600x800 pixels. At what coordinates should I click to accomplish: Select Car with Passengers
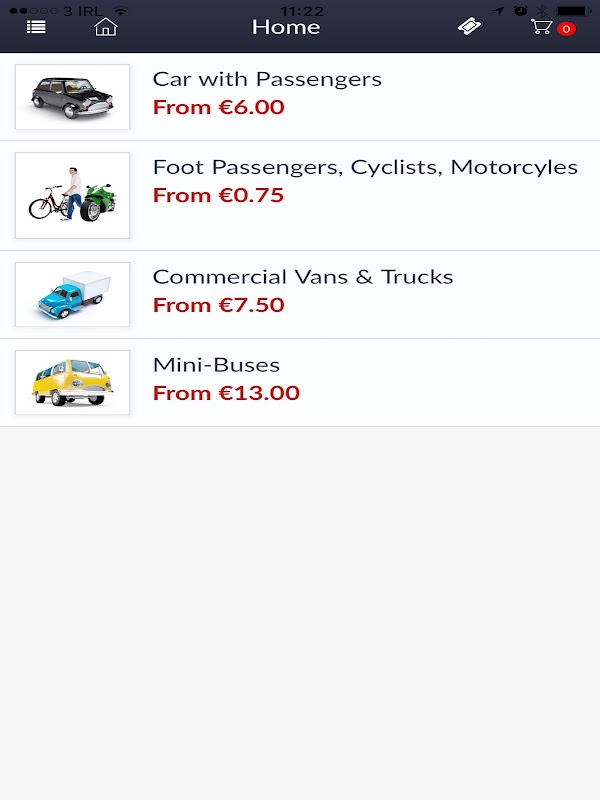[x=267, y=79]
